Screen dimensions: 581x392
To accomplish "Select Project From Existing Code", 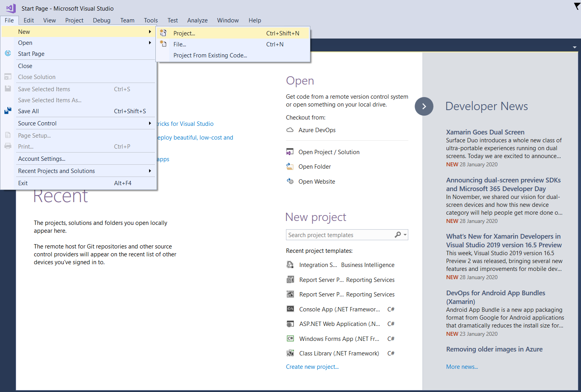I will click(210, 55).
